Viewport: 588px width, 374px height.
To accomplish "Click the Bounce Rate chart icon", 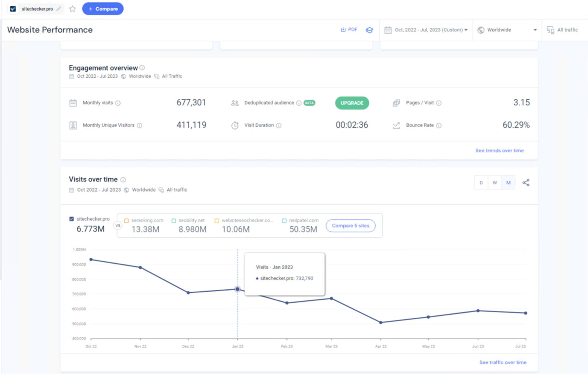I will pos(396,125).
